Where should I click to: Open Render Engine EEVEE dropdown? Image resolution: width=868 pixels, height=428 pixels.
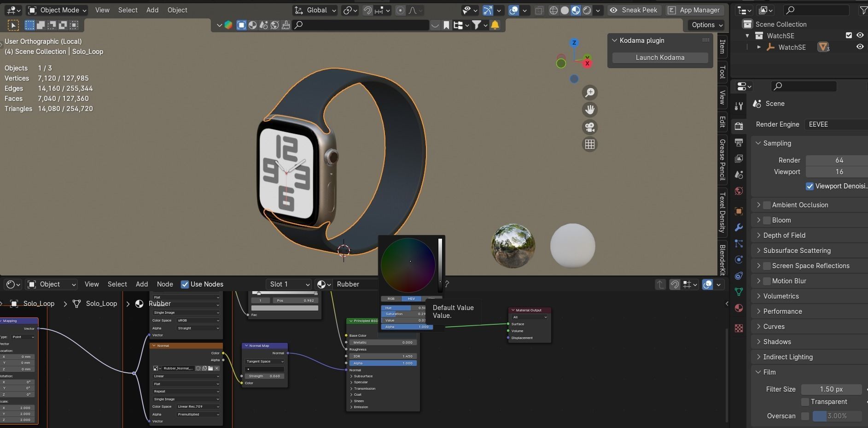[836, 124]
